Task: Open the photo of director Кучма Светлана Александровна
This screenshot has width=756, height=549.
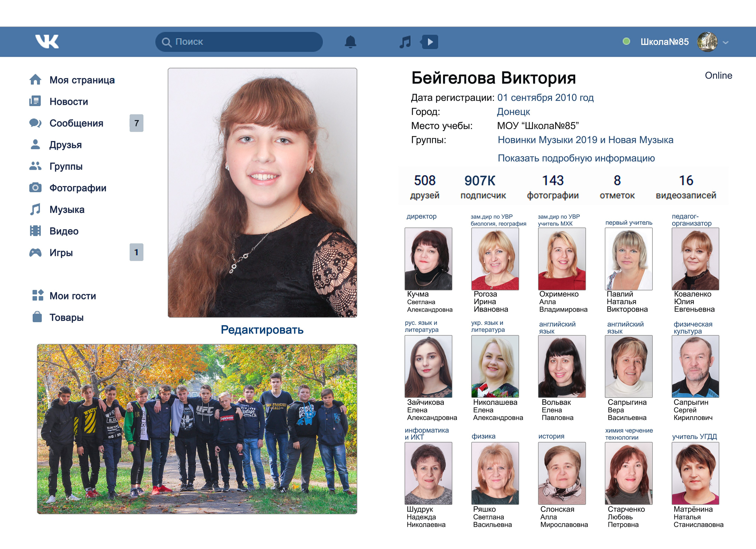Action: point(428,258)
